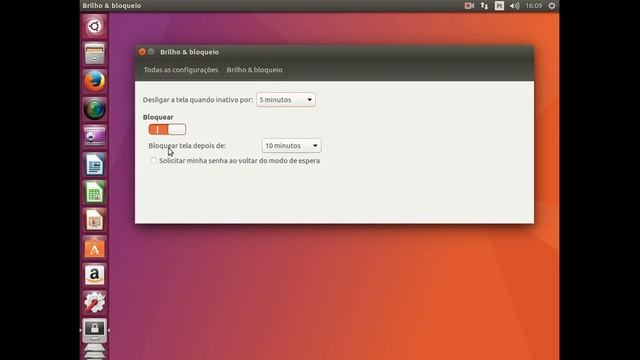
Task: Open System Settings gear-wrench icon
Action: [x=94, y=303]
